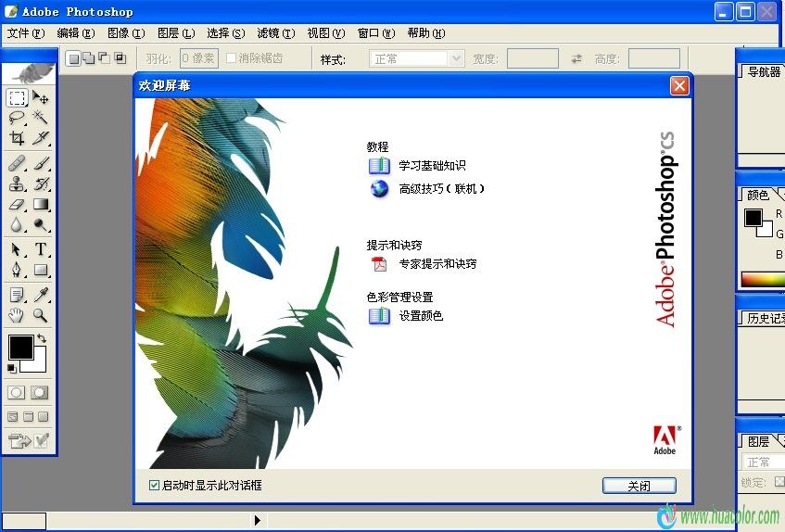Screen dimensions: 785x532
Task: Select the Eraser tool
Action: [x=17, y=204]
